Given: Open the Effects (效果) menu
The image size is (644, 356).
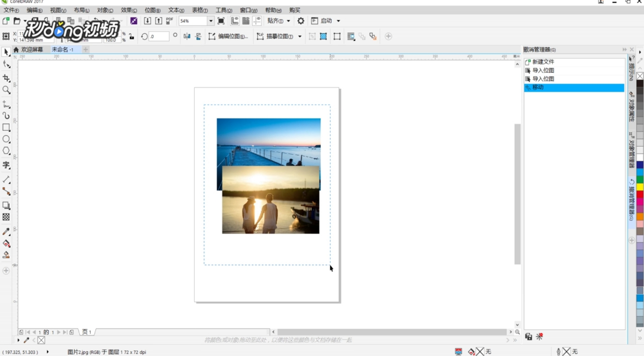Looking at the screenshot, I should pos(129,10).
